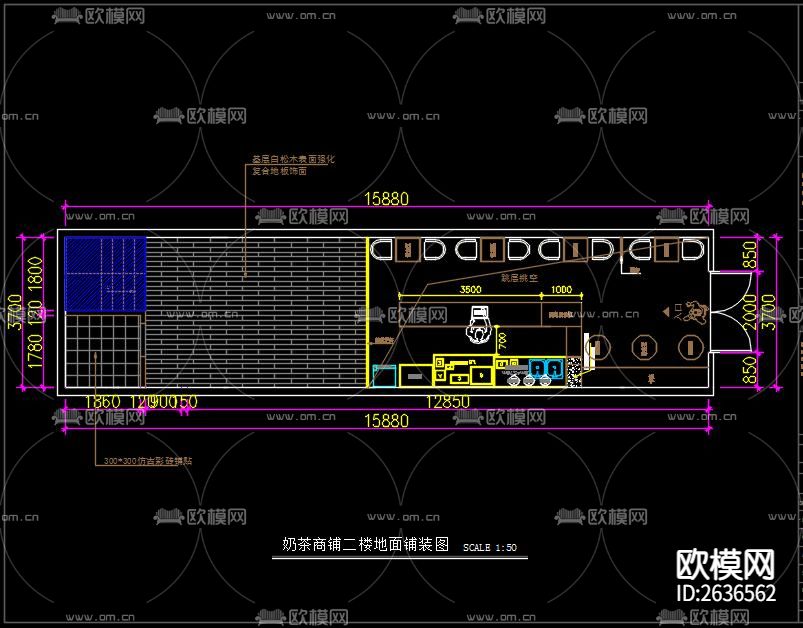This screenshot has width=803, height=628.
Task: Select the double entrance door swing
Action: [731, 311]
